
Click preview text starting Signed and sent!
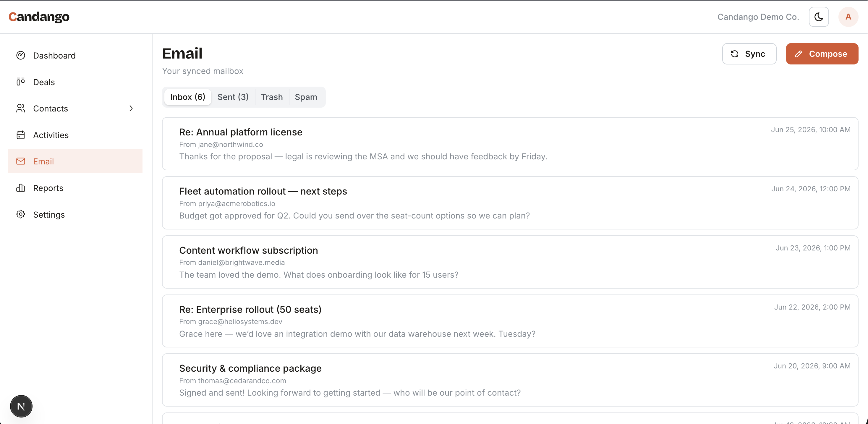350,393
